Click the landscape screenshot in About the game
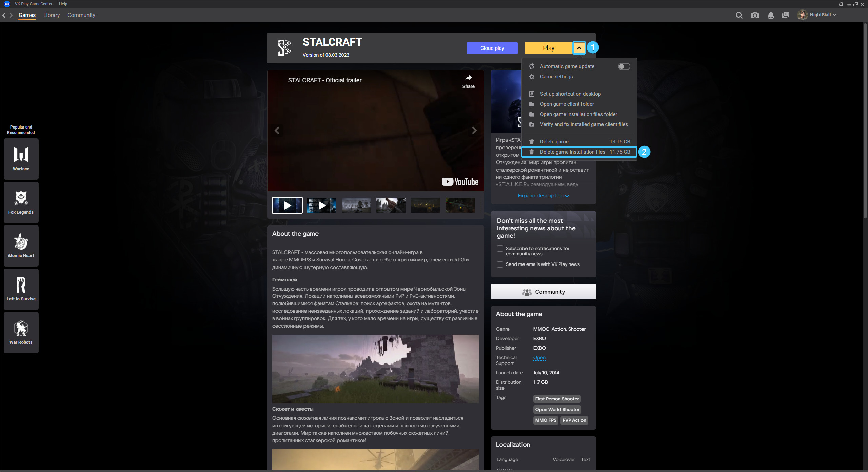 click(375, 369)
